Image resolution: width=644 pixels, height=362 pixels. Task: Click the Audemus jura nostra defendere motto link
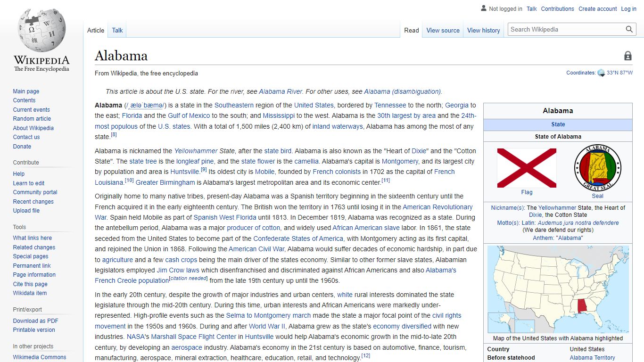click(x=578, y=223)
